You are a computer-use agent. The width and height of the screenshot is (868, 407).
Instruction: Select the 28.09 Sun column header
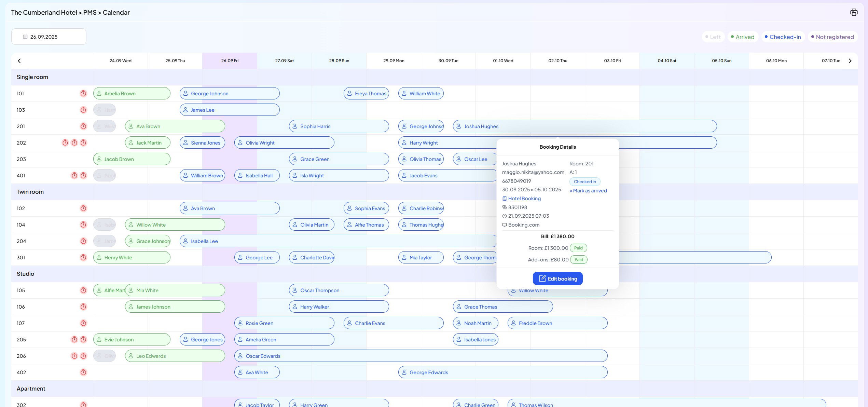(339, 61)
